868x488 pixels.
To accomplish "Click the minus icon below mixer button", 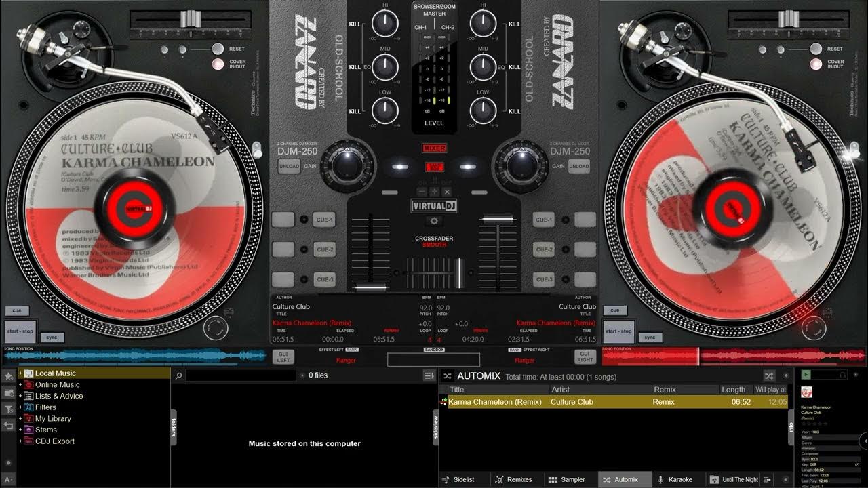I will point(422,192).
